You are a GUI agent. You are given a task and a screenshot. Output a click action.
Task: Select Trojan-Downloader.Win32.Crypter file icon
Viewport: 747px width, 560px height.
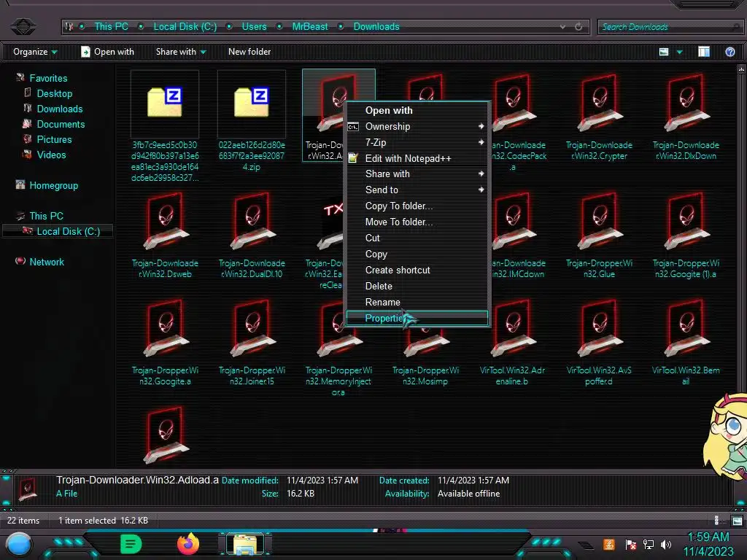click(x=599, y=103)
